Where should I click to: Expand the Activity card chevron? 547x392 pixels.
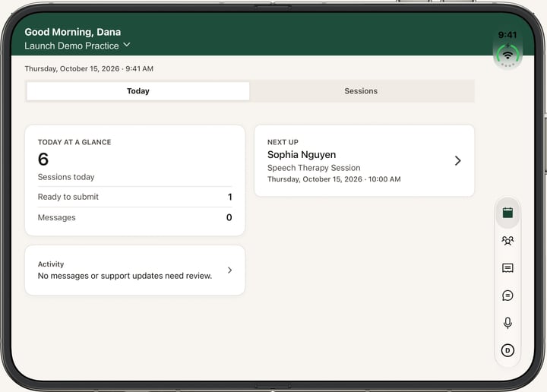tap(229, 270)
